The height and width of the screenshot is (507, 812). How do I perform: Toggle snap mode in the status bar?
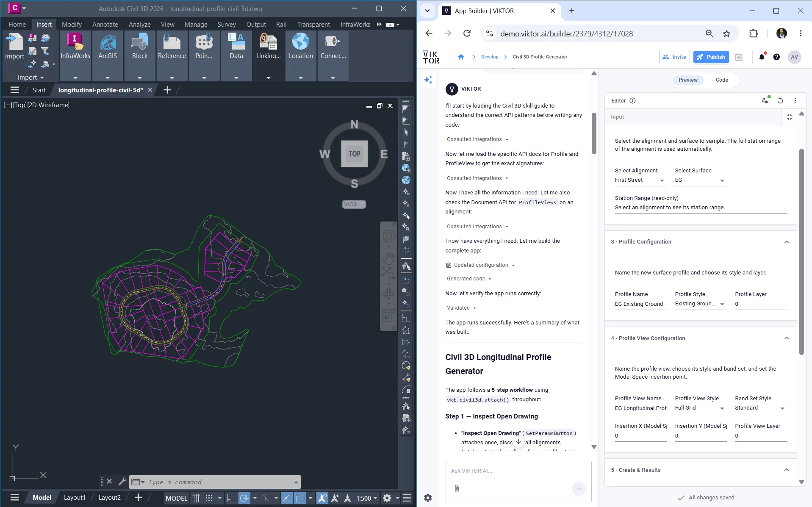coord(209,498)
